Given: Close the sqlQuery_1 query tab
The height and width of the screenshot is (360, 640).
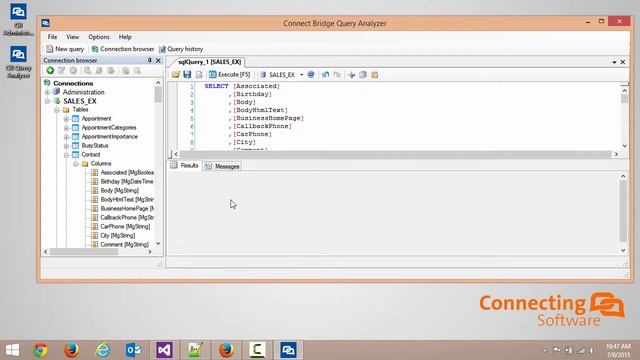Looking at the screenshot, I should (x=623, y=62).
